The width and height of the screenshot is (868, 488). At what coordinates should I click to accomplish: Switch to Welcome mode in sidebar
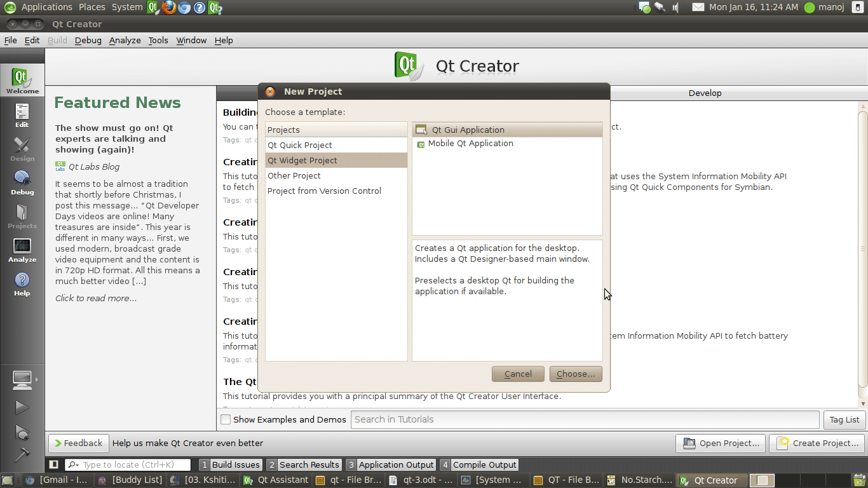click(22, 81)
